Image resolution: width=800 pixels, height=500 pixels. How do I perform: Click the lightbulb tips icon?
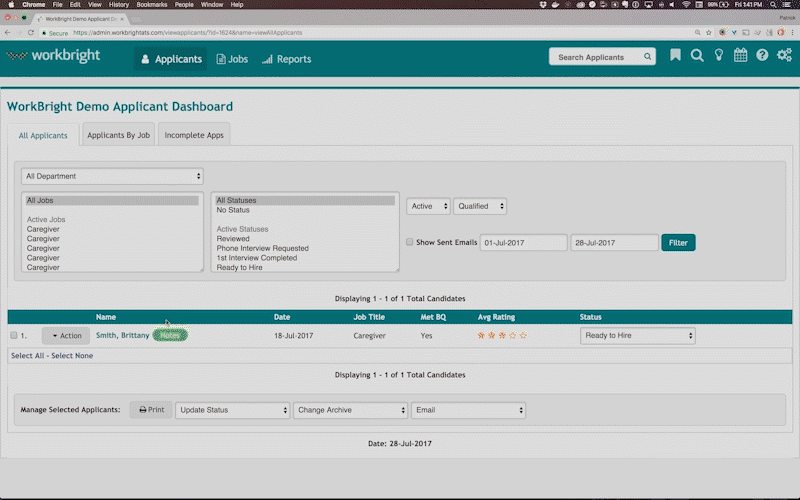pyautogui.click(x=719, y=55)
